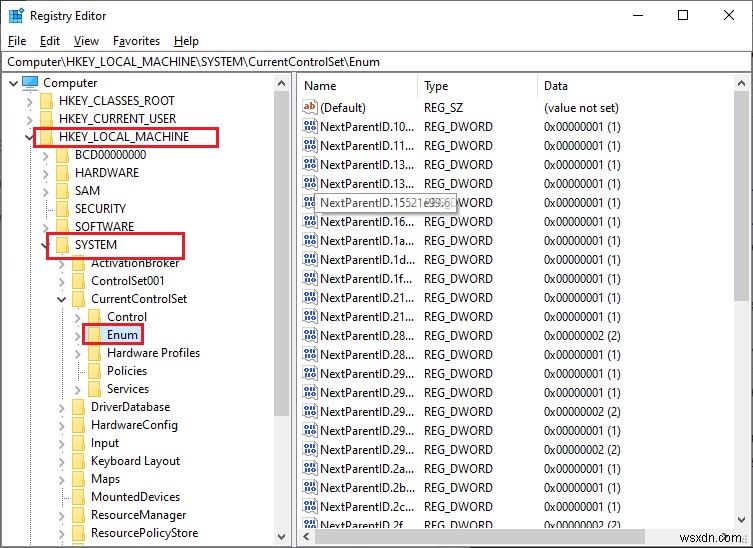Click the DriverDatabase folder icon

pyautogui.click(x=79, y=407)
